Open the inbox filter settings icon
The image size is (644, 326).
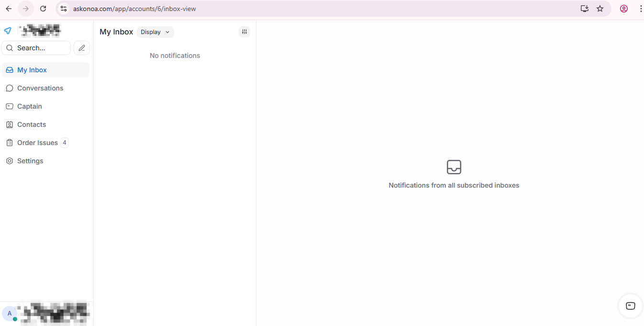pyautogui.click(x=244, y=32)
